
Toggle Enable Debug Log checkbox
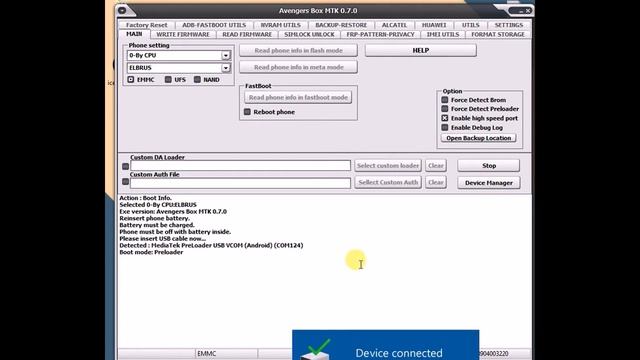445,128
